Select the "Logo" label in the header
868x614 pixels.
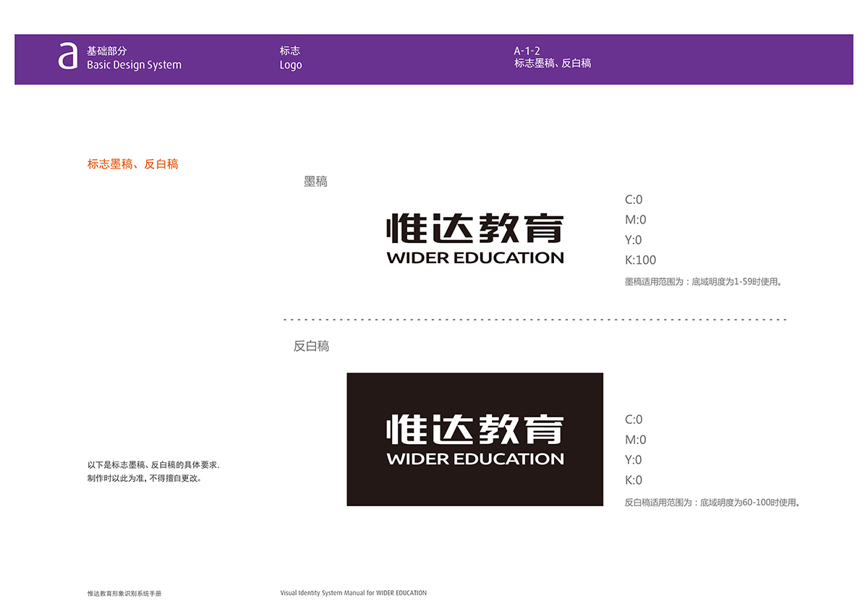pyautogui.click(x=291, y=65)
